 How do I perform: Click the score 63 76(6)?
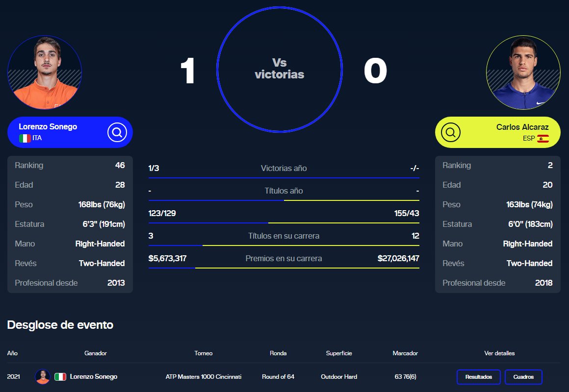pyautogui.click(x=405, y=376)
